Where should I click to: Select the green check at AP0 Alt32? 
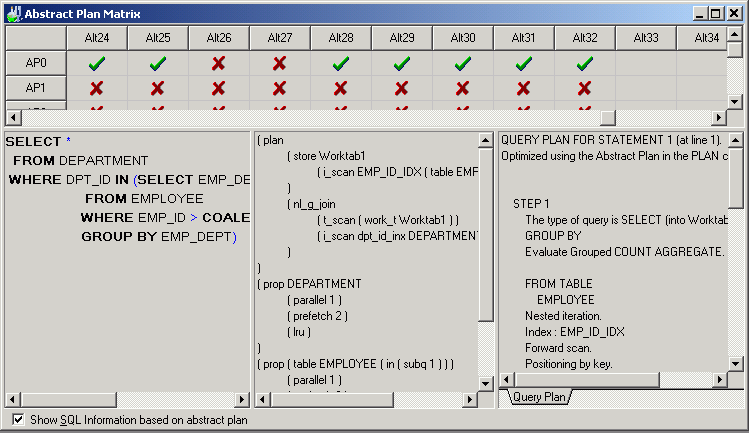pyautogui.click(x=585, y=63)
